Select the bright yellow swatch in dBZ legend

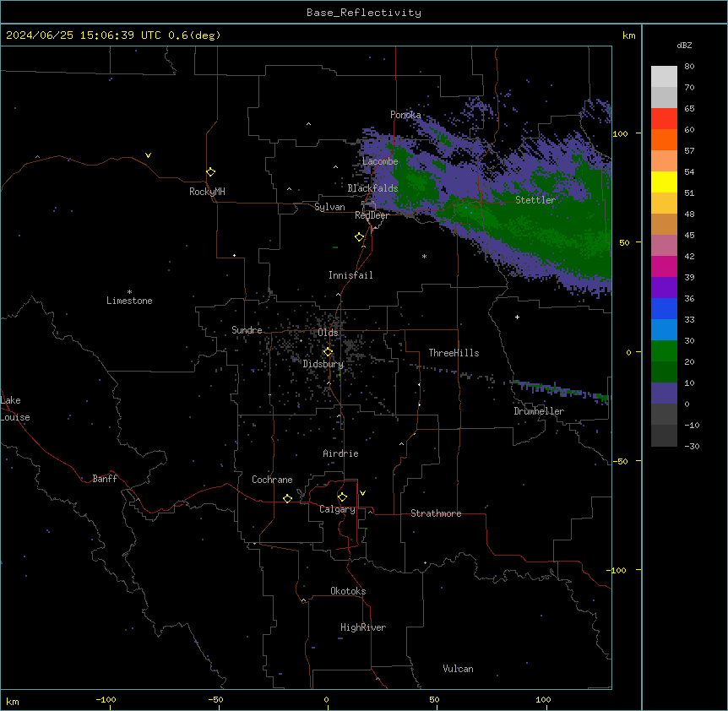[664, 182]
